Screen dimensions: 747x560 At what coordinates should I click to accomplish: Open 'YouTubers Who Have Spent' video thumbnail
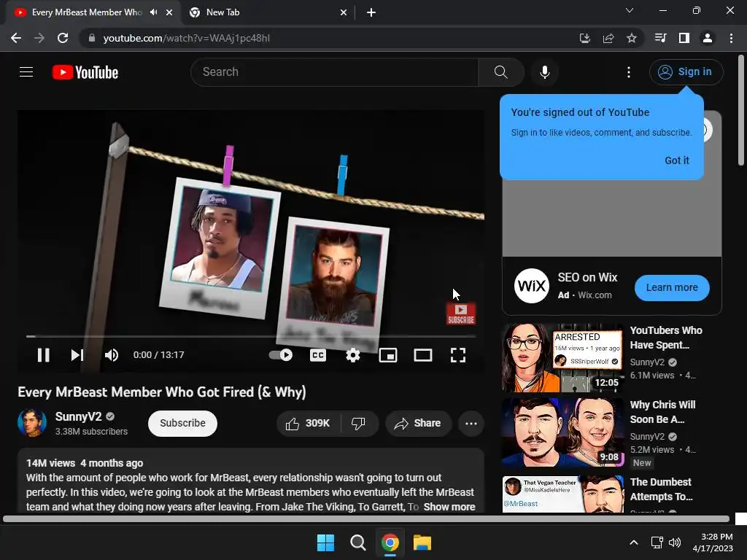click(x=562, y=357)
